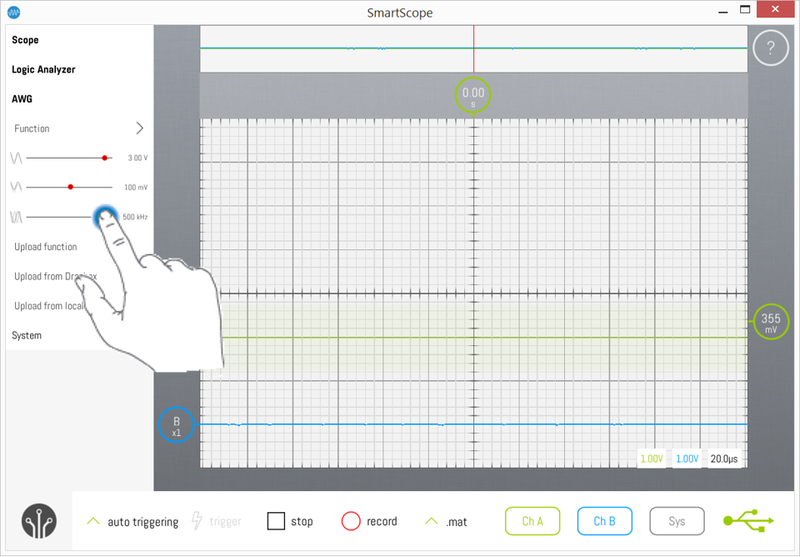The image size is (800, 557).
Task: Open the Scope menu section
Action: click(x=26, y=41)
